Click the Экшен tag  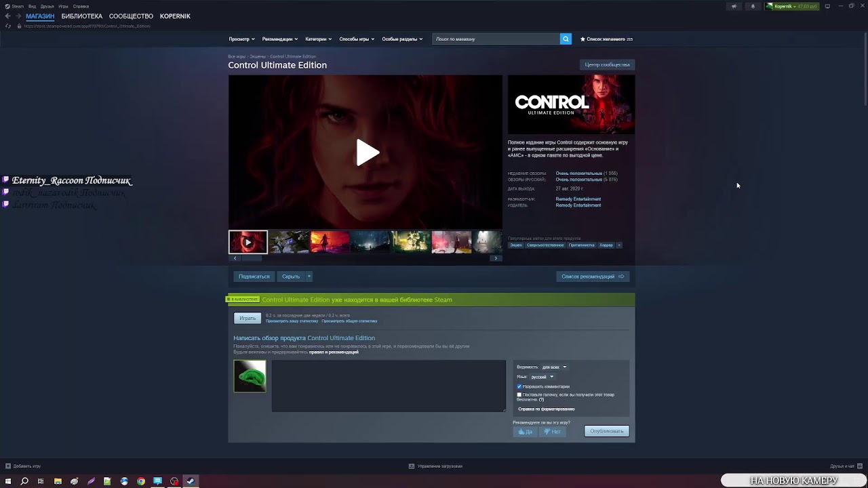516,245
